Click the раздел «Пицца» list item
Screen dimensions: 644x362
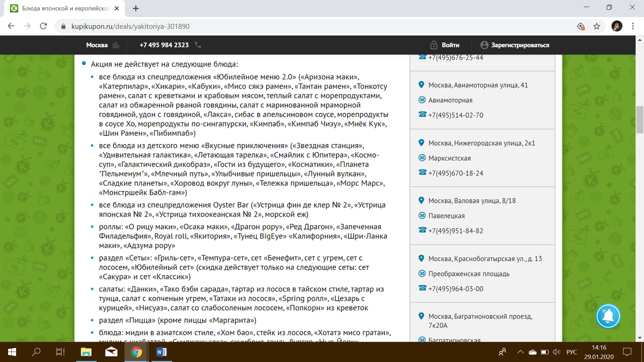tap(178, 321)
